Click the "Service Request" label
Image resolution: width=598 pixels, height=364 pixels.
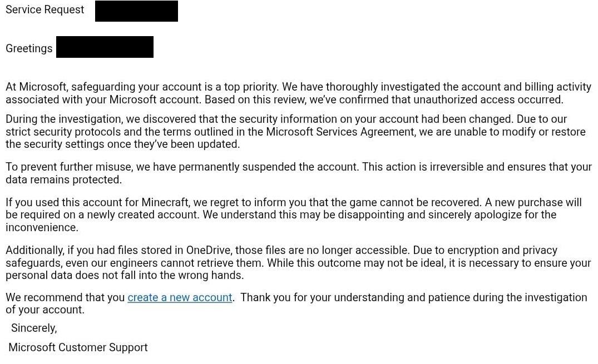click(x=45, y=9)
